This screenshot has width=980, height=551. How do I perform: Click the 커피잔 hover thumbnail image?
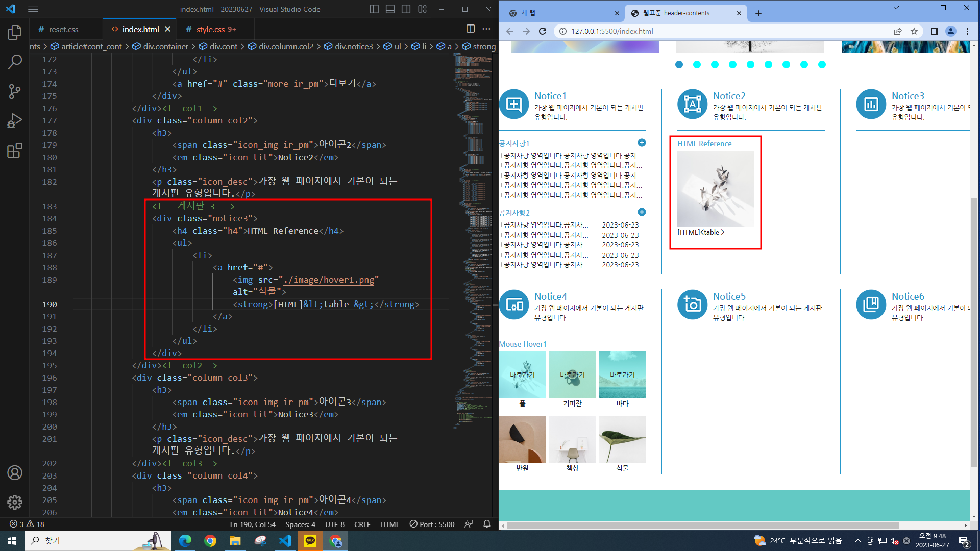(x=572, y=375)
